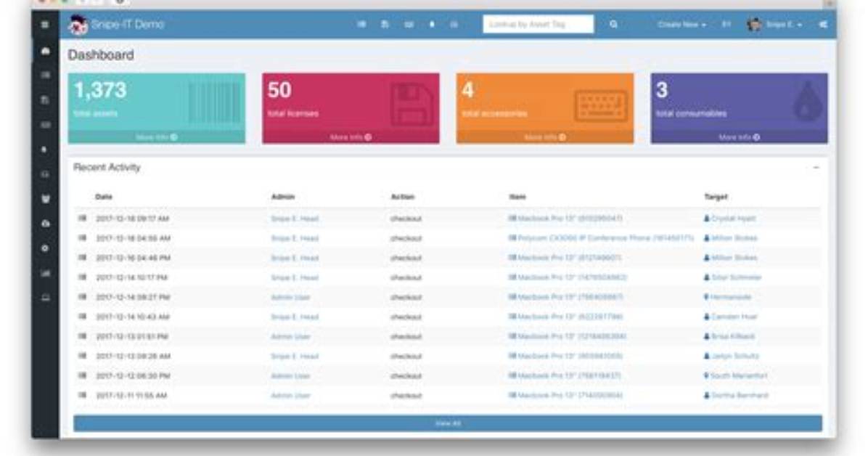Click the 2017-12-12 06:30 PM date cell
This screenshot has width=868, height=456.
click(x=133, y=375)
